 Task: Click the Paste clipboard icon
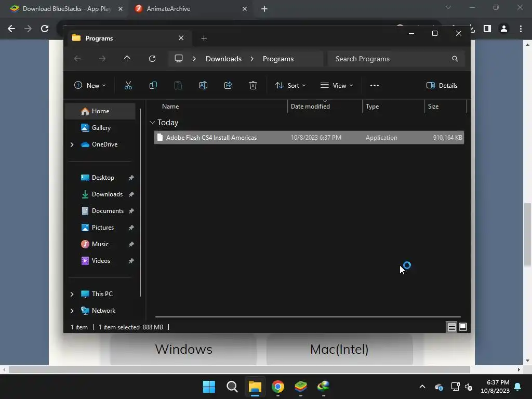tap(178, 86)
